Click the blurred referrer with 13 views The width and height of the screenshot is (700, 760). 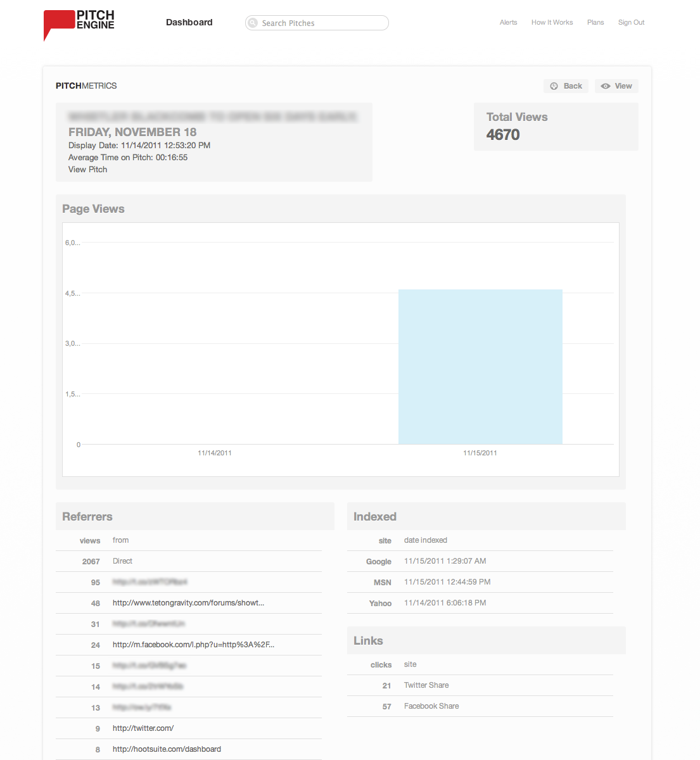tap(142, 707)
